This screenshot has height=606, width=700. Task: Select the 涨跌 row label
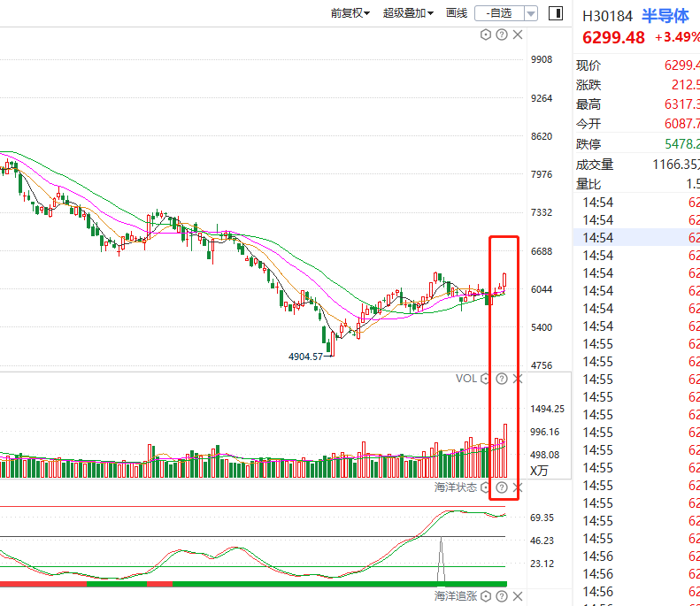click(x=588, y=85)
